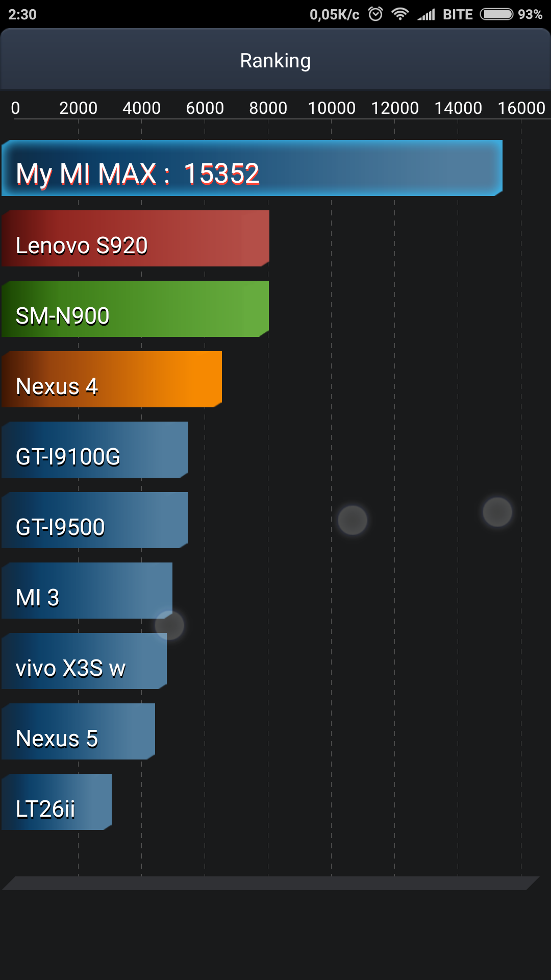Open the GT-I9100G ranking entry
The image size is (551, 980).
95,450
